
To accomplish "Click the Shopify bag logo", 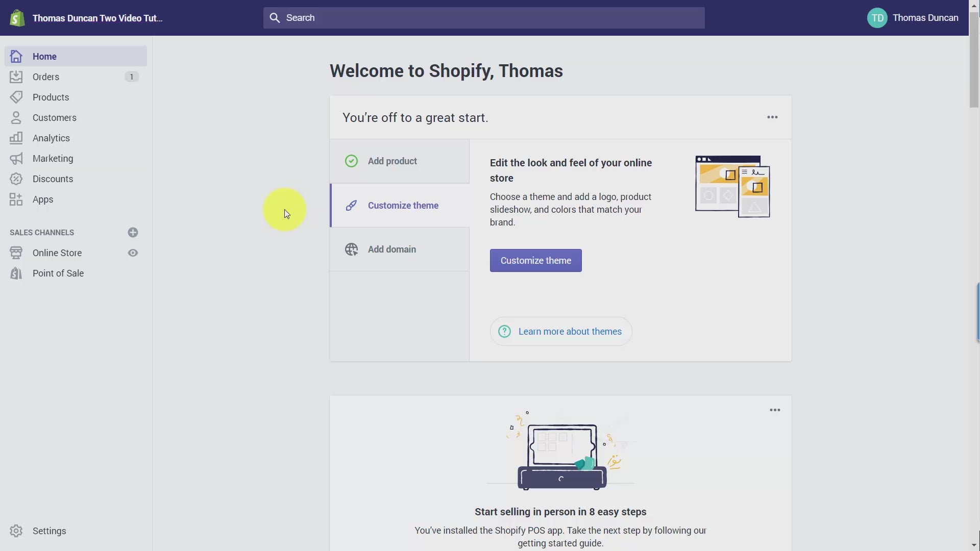I will pos(17,18).
